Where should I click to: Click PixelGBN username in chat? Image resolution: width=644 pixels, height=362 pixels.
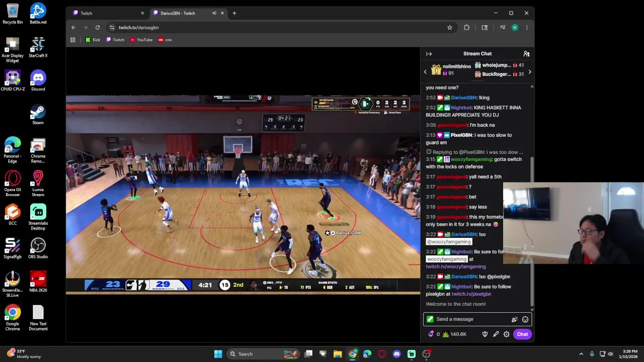(461, 135)
